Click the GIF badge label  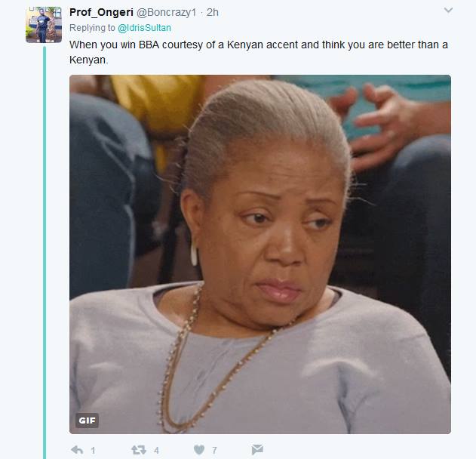coord(87,420)
